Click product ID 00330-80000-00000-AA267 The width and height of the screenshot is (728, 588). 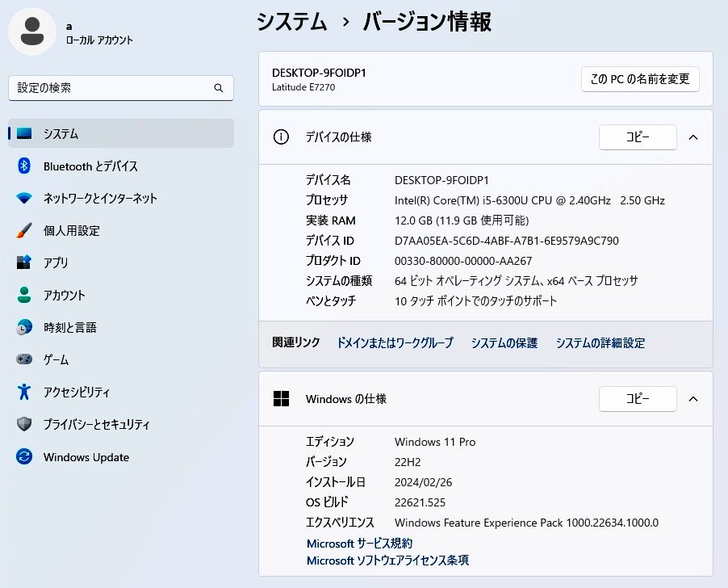coord(463,261)
